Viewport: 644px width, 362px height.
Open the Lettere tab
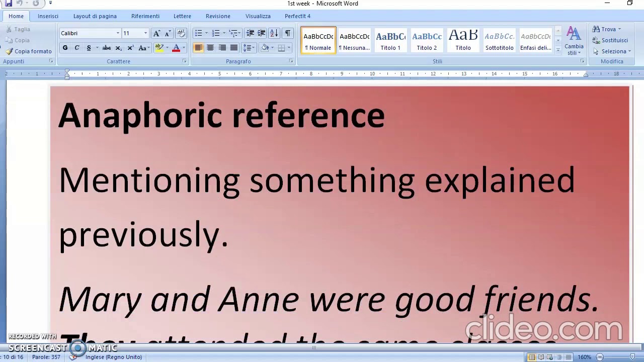pyautogui.click(x=182, y=16)
